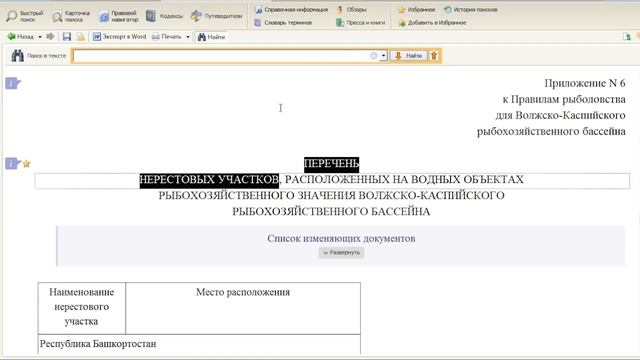Open Справочная информация
Image resolution: width=640 pixels, height=360 pixels.
pyautogui.click(x=291, y=9)
